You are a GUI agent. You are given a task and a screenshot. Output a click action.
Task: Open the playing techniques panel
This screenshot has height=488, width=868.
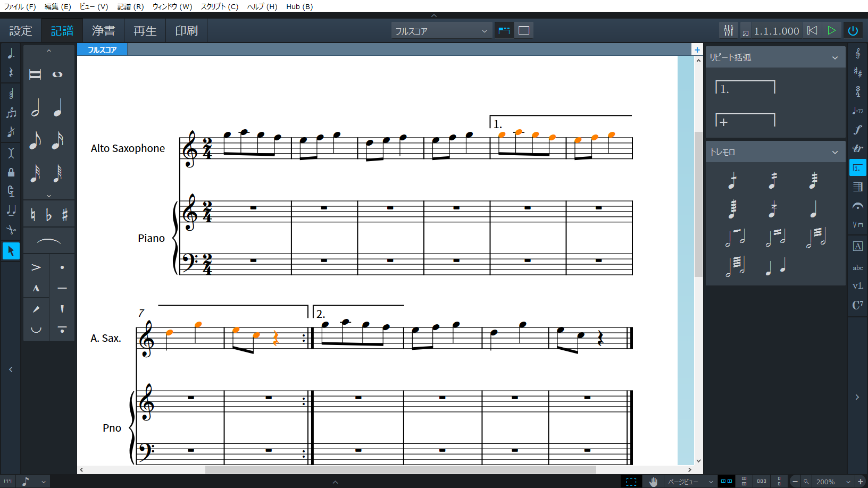pyautogui.click(x=857, y=225)
